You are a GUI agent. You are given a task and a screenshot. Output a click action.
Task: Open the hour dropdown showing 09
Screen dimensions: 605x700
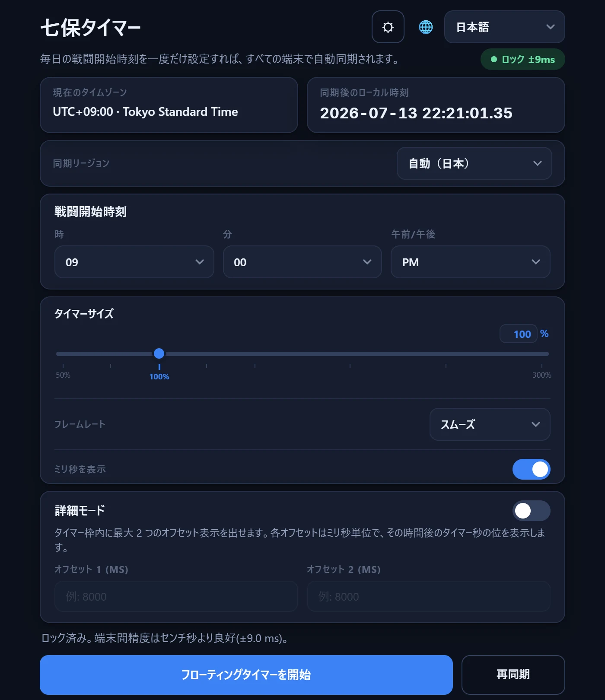[134, 262]
